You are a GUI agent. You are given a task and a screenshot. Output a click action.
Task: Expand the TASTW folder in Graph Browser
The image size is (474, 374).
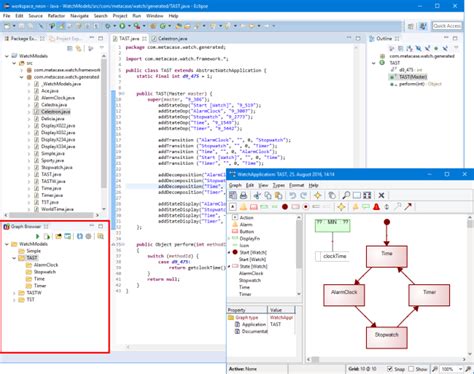[x=14, y=293]
